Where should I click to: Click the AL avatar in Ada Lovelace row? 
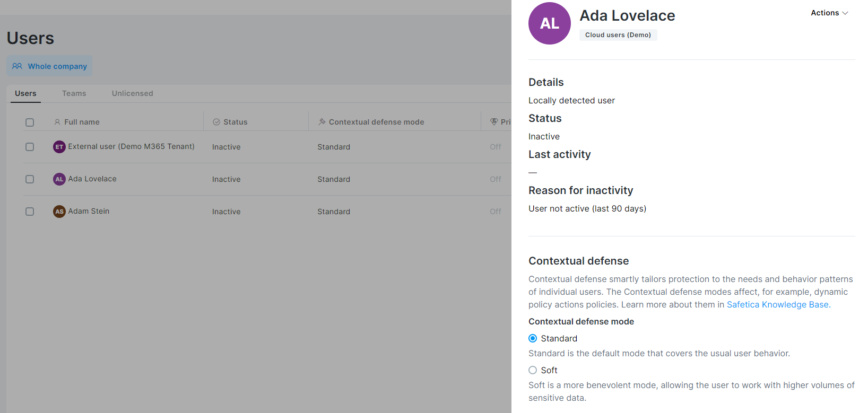tap(59, 179)
